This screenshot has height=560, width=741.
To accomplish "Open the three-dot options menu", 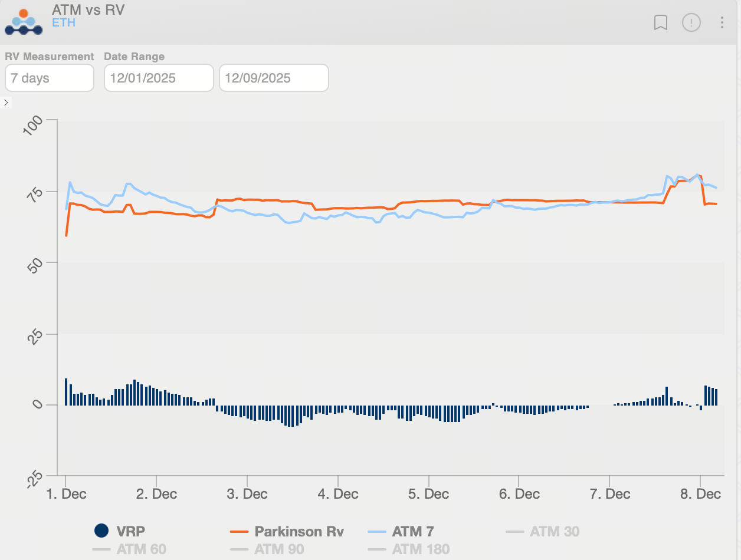I will click(x=722, y=22).
